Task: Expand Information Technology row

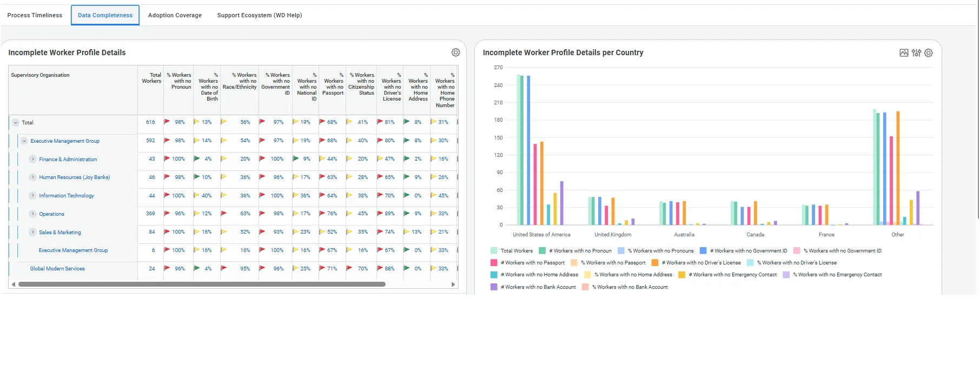Action: (x=33, y=196)
